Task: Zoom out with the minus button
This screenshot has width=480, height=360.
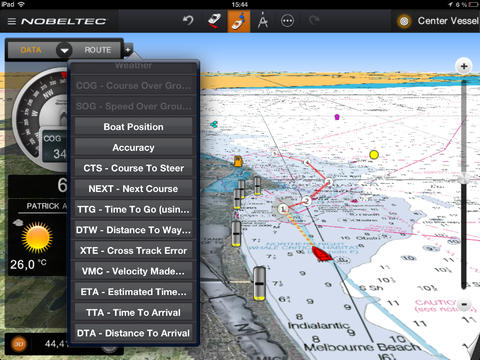Action: [464, 304]
